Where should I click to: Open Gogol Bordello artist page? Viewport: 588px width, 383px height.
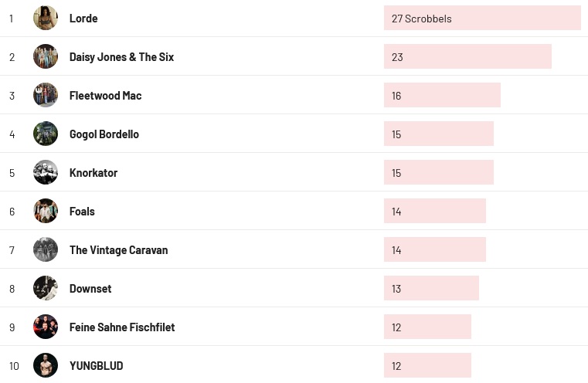(104, 134)
